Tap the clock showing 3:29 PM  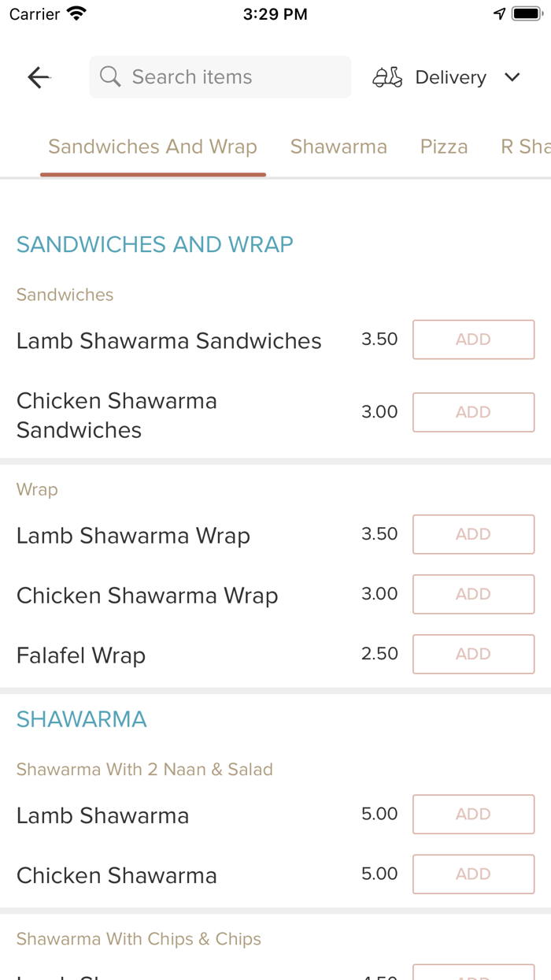click(275, 13)
